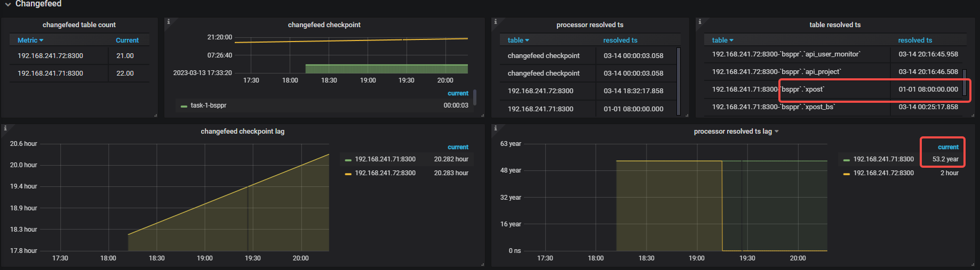Toggle task-1-bsppr series in checkpoint legend
980x270 pixels.
[209, 105]
